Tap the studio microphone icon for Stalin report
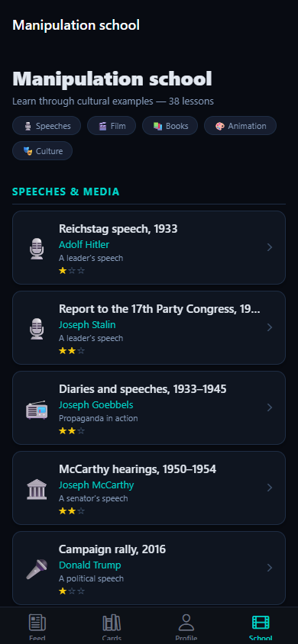298x644 pixels. click(37, 329)
